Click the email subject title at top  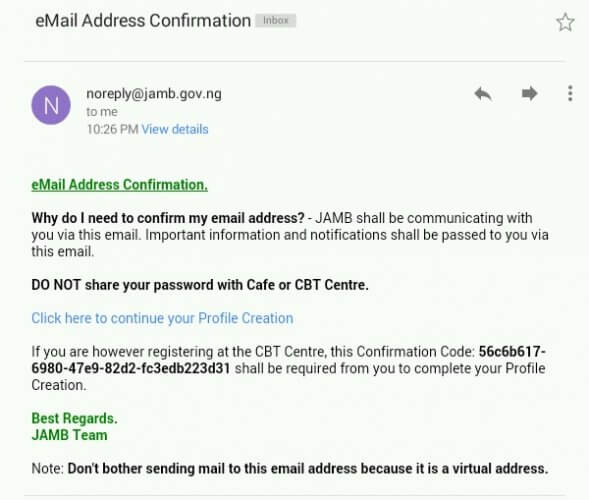pyautogui.click(x=143, y=21)
